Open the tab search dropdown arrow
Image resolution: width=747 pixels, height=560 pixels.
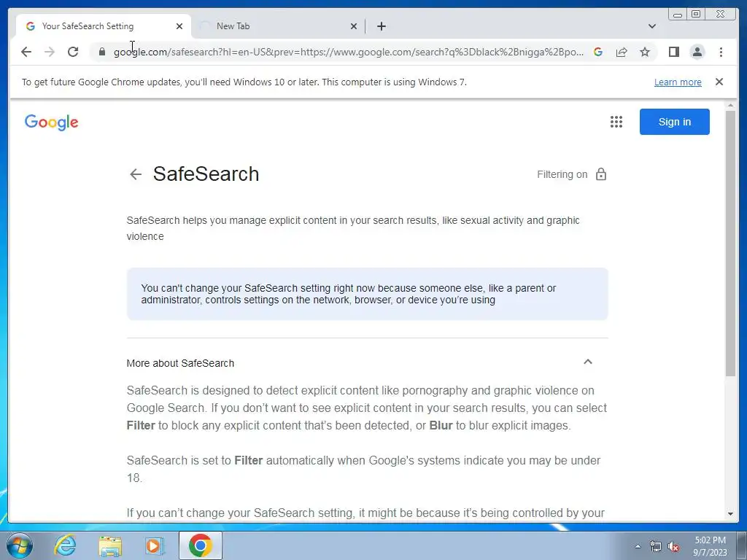(x=652, y=26)
